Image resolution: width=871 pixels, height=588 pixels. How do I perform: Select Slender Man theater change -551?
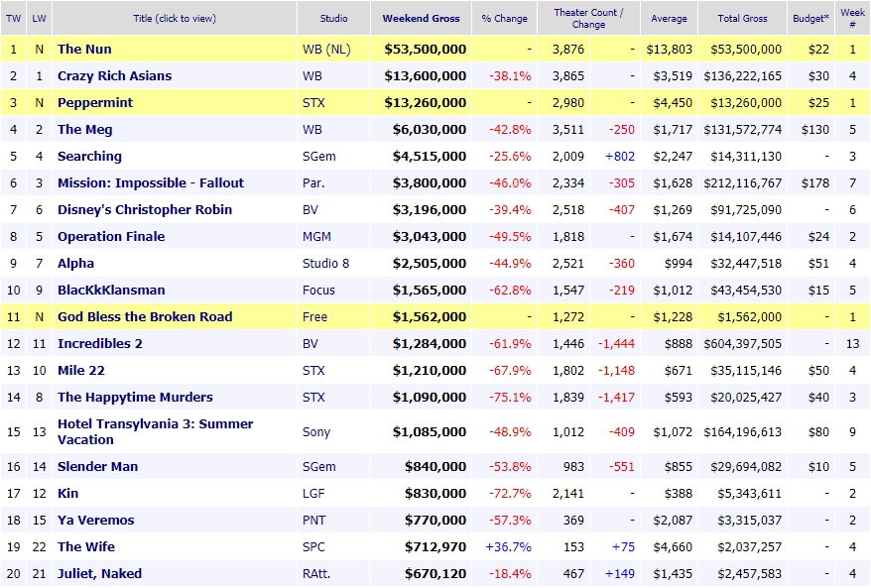click(x=622, y=466)
